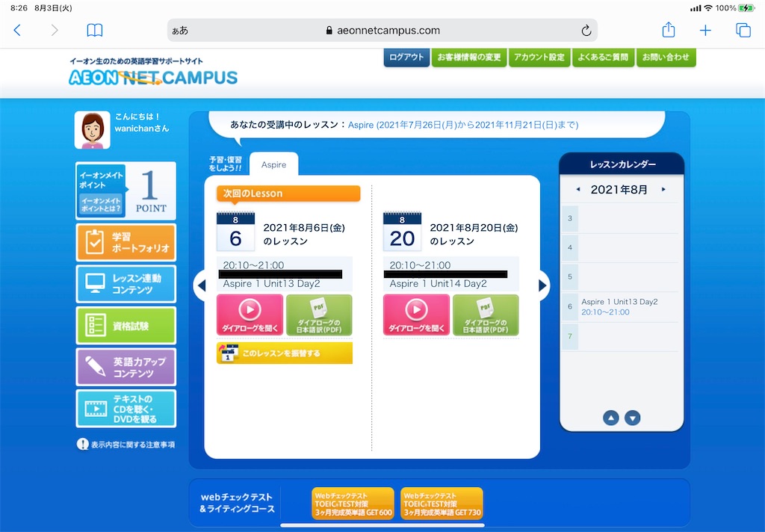The width and height of the screenshot is (765, 532).
Task: Select the Aspire tab
Action: [x=273, y=164]
